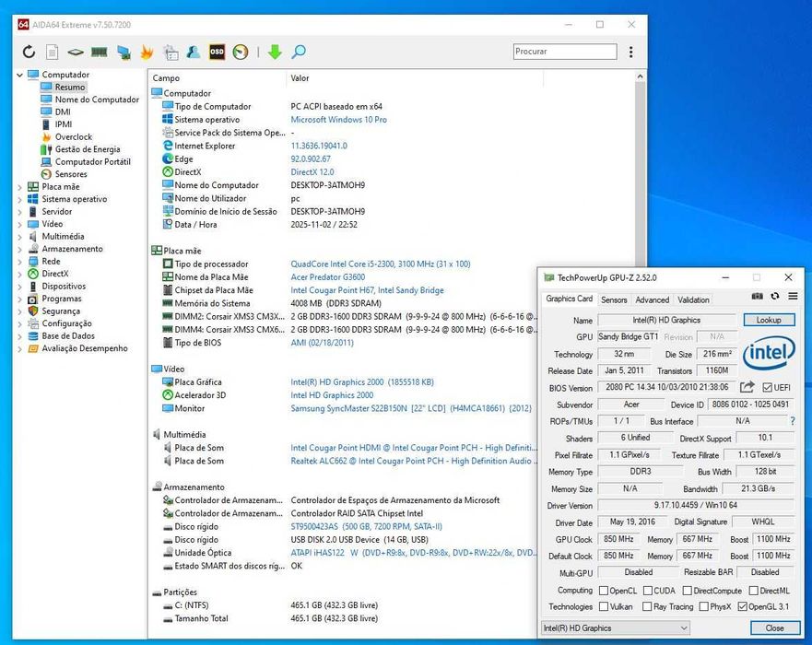Expand the Placa mãe tree node

(x=19, y=187)
